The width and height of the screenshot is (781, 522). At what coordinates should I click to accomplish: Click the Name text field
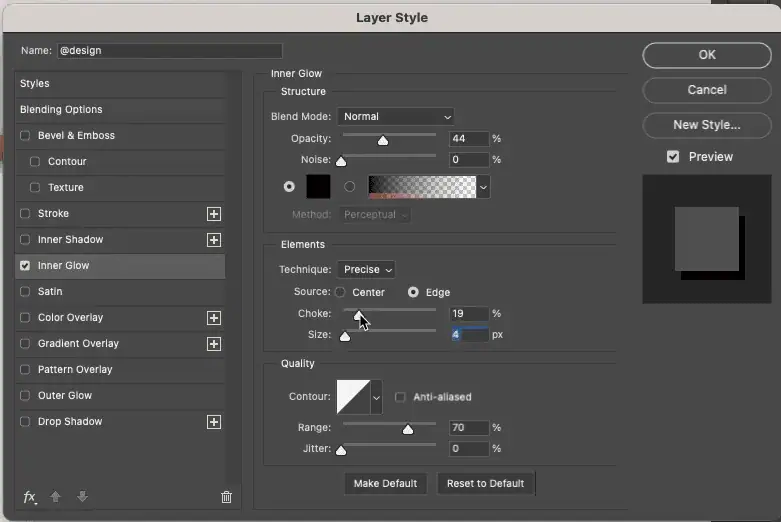[x=170, y=51]
